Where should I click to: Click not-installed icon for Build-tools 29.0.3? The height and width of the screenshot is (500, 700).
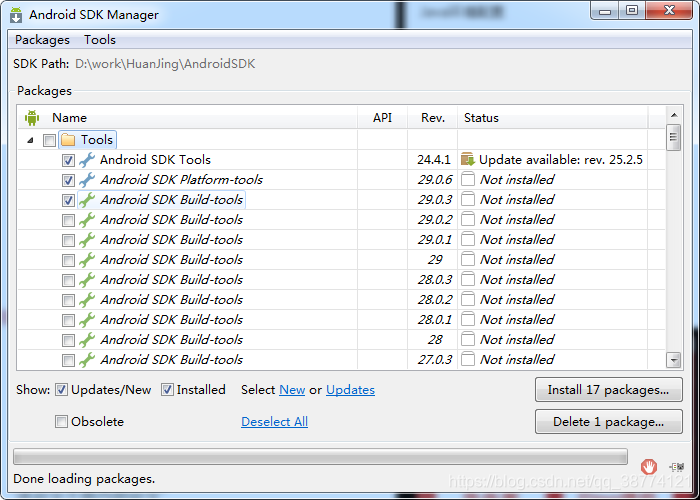point(468,199)
